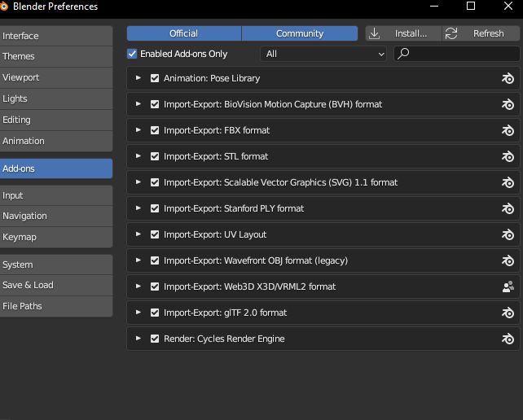This screenshot has width=523, height=420.
Task: Click the Blender logo icon on Pose Library row
Action: [508, 78]
